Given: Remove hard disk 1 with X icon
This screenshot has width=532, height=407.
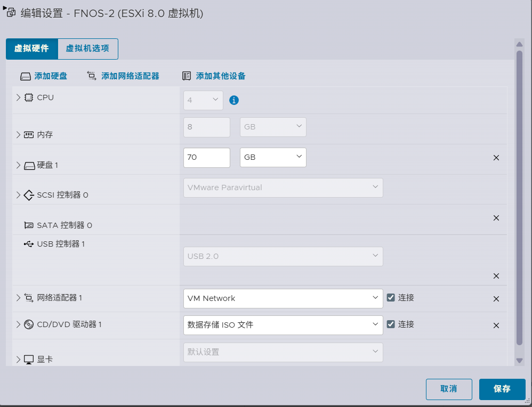Looking at the screenshot, I should click(496, 158).
